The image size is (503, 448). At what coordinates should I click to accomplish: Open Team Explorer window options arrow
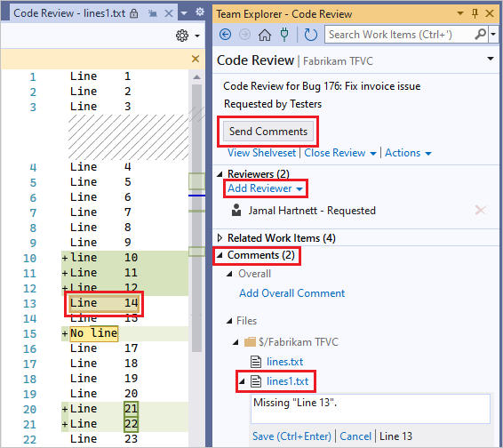[460, 13]
